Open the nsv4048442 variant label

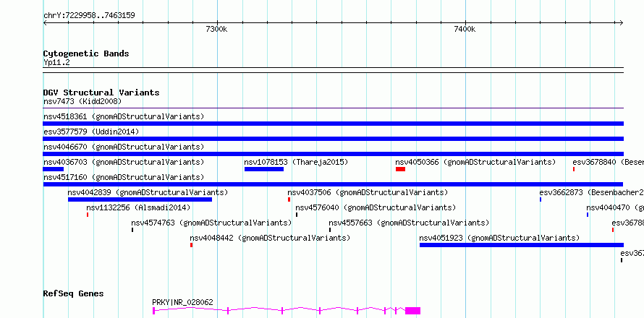270,238
